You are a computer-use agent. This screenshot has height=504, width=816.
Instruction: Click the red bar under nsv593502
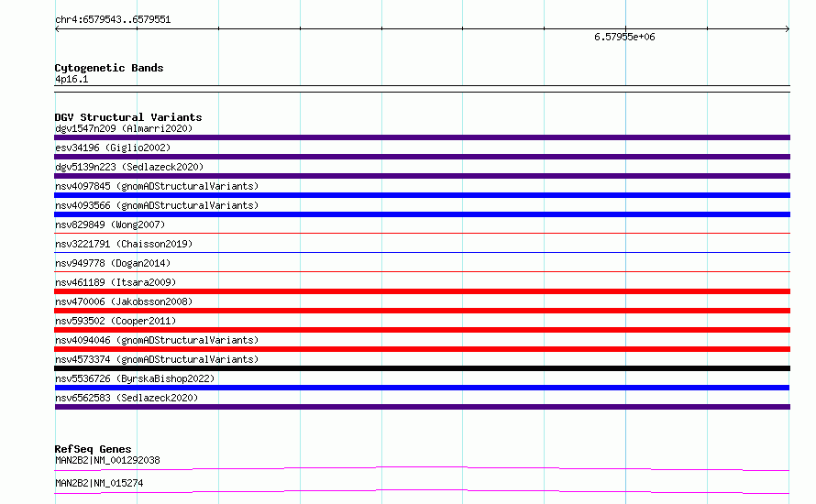[x=422, y=330]
